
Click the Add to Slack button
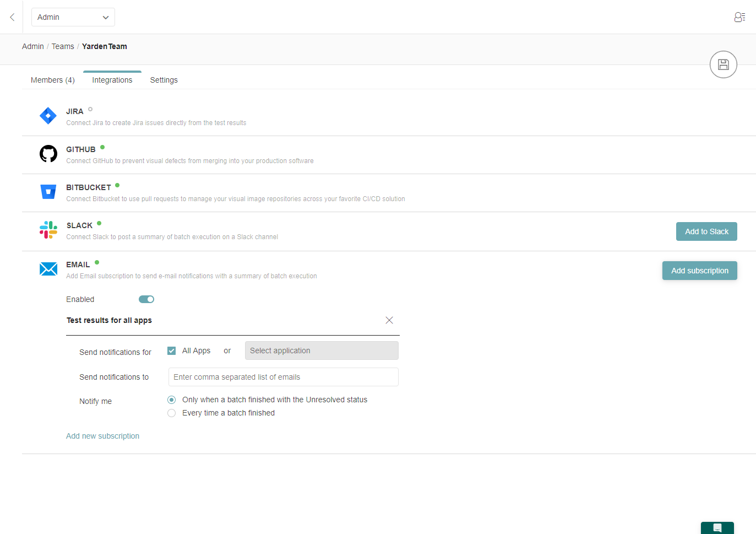(x=706, y=231)
